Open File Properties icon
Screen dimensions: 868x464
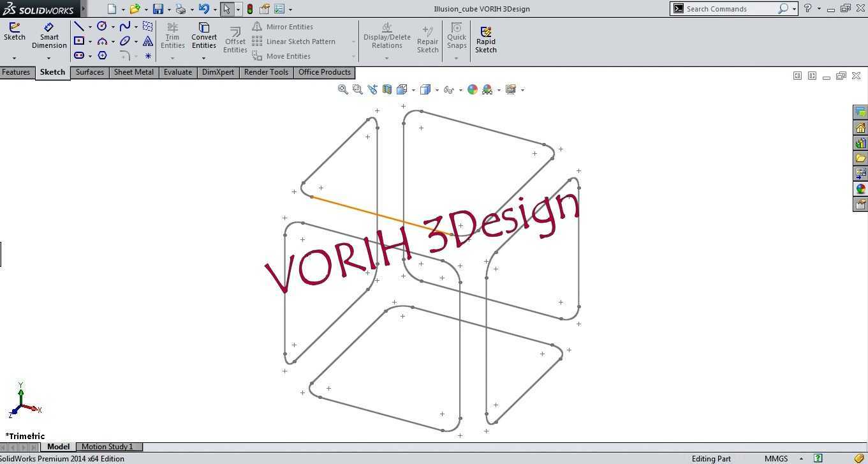(264, 9)
